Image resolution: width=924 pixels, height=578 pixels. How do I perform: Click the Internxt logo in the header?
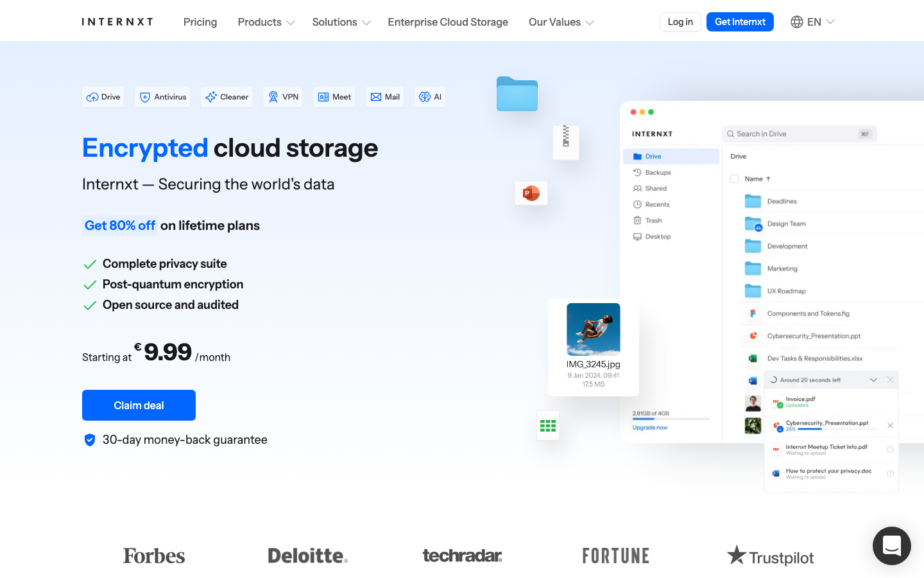tap(117, 22)
